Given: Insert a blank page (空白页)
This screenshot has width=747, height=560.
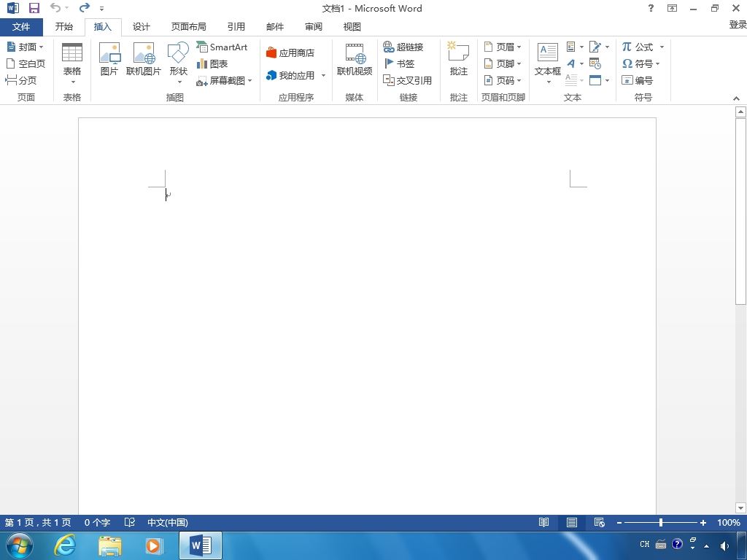Looking at the screenshot, I should (26, 63).
